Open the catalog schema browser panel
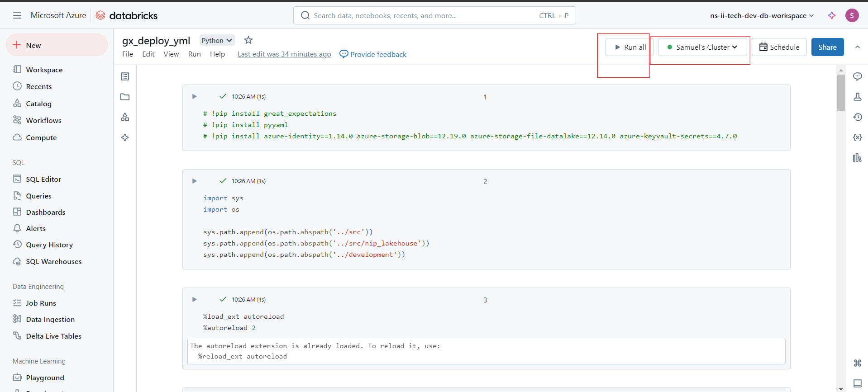Image resolution: width=868 pixels, height=392 pixels. click(x=125, y=117)
